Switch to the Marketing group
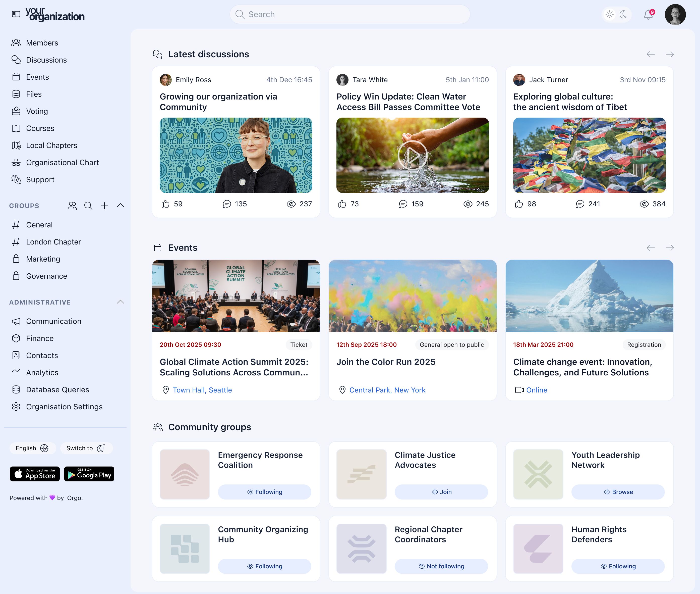Image resolution: width=700 pixels, height=594 pixels. point(44,259)
